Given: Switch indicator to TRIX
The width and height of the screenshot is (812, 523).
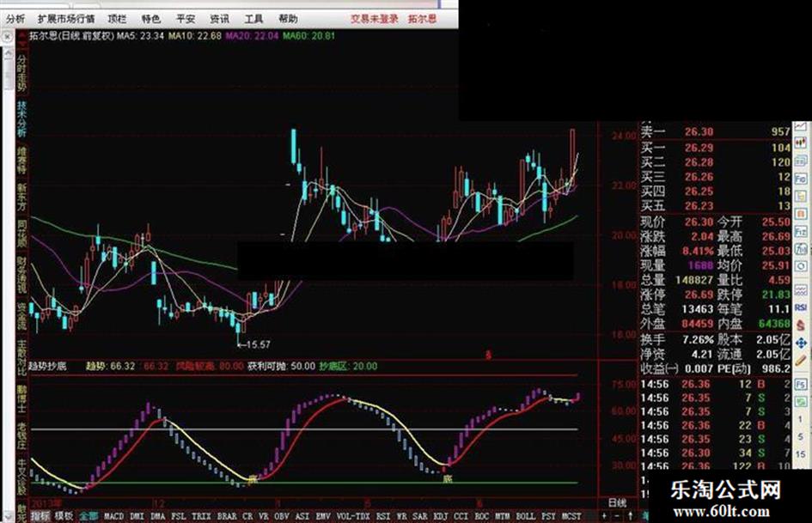Looking at the screenshot, I should 201,516.
